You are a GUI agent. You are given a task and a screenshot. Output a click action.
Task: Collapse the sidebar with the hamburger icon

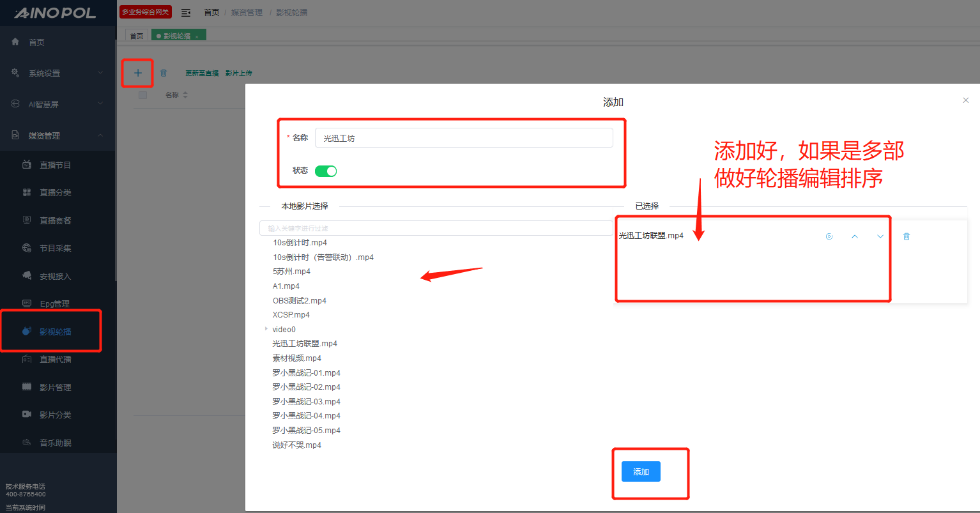point(186,13)
